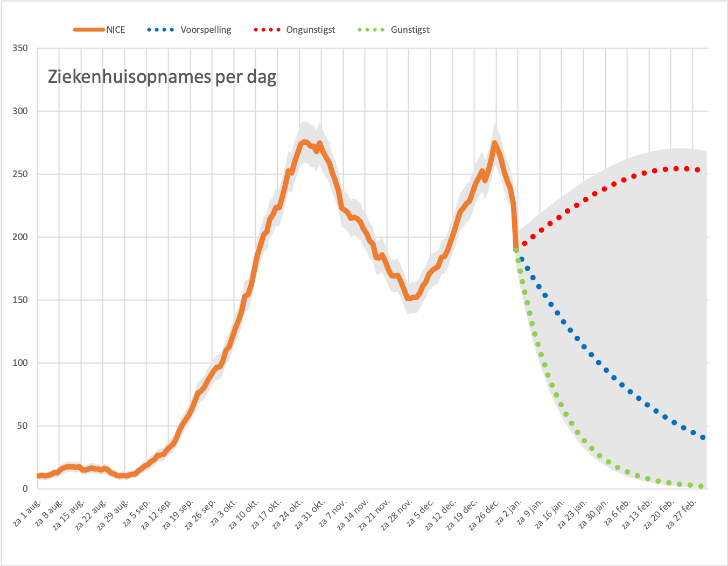The width and height of the screenshot is (728, 566).
Task: Click the orange NICE legend line swatch
Action: (89, 30)
